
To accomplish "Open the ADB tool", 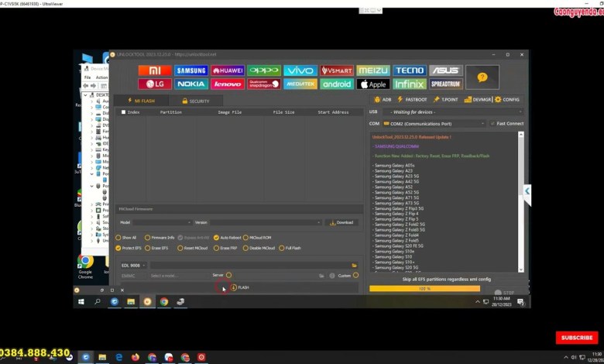I will click(x=383, y=99).
